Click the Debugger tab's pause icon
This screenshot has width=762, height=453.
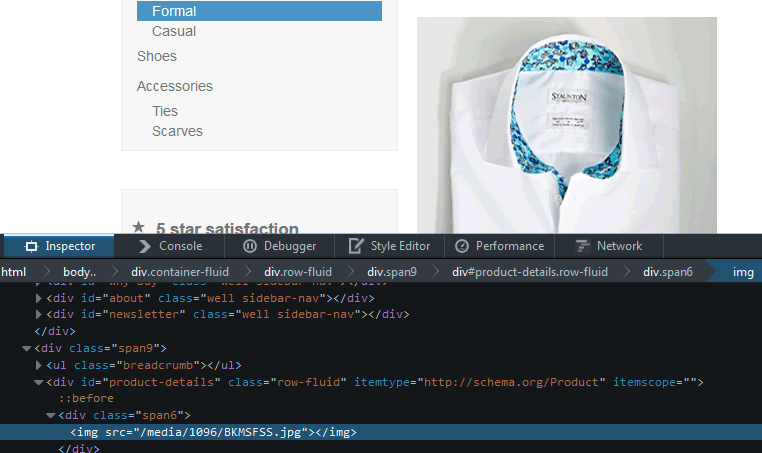click(250, 246)
